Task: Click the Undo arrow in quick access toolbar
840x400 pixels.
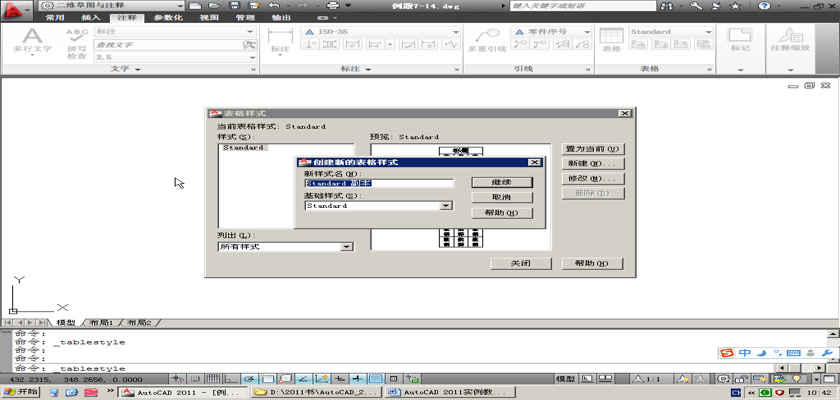Action: (x=274, y=5)
